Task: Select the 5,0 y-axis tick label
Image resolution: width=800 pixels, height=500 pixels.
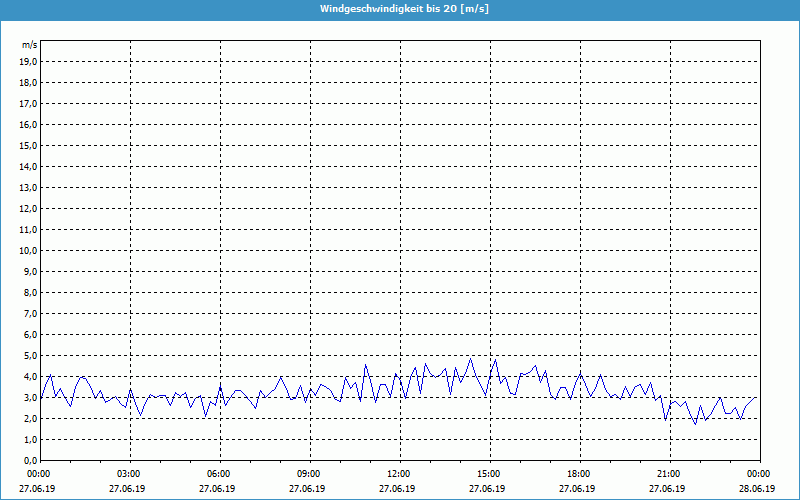Action: tap(31, 355)
